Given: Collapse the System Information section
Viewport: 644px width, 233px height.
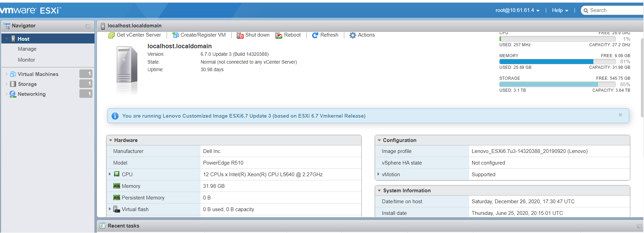Looking at the screenshot, I should click(x=379, y=191).
